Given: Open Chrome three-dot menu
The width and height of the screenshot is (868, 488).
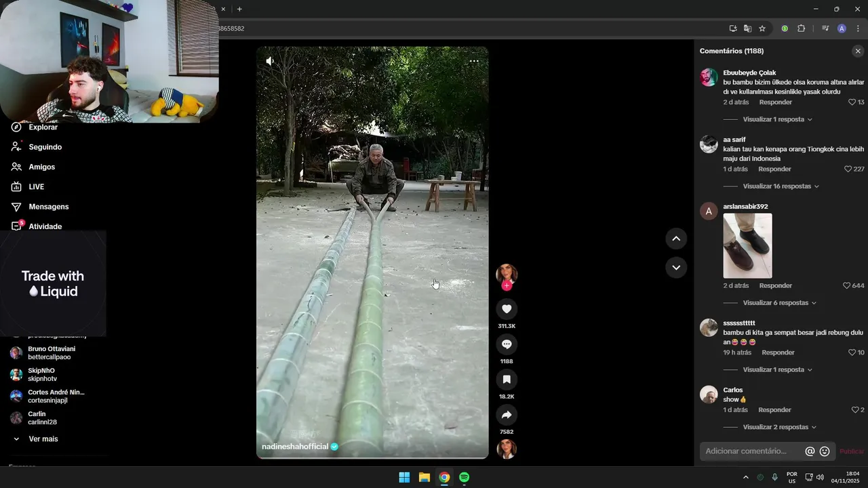Looking at the screenshot, I should (x=858, y=28).
